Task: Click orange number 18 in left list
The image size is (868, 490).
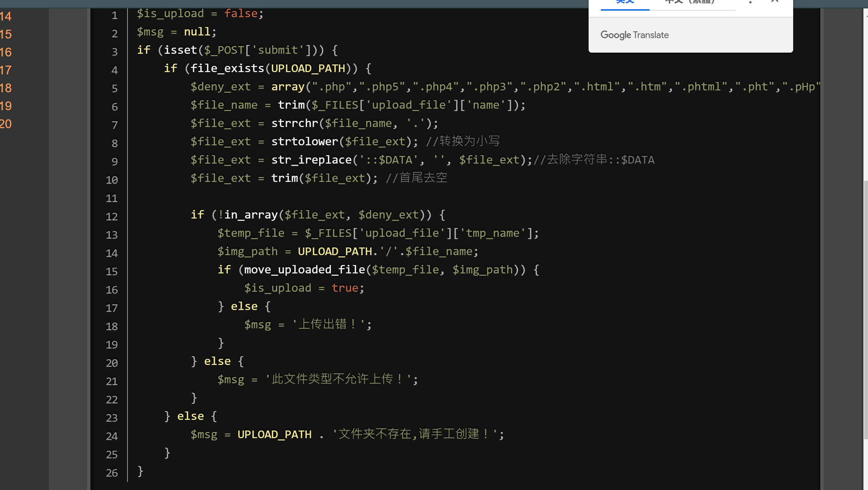Action: [6, 88]
